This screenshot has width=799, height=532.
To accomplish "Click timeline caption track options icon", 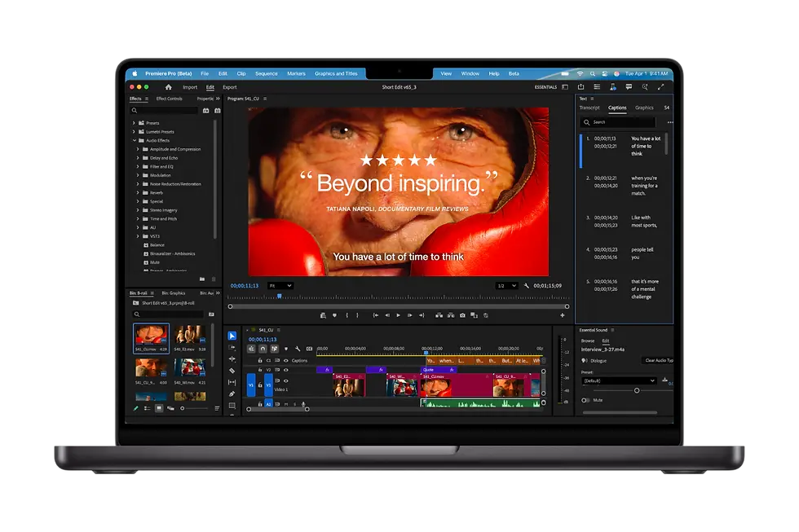I will tap(309, 349).
